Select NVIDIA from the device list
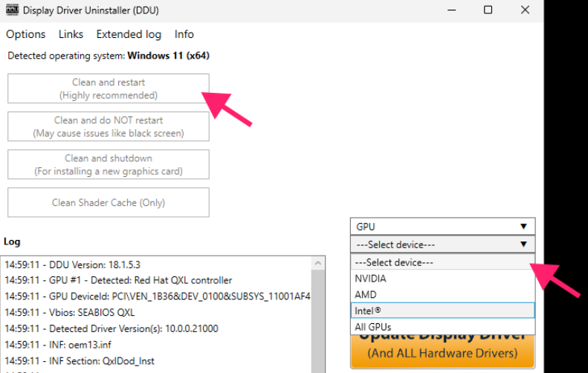Image resolution: width=588 pixels, height=373 pixels. (442, 279)
